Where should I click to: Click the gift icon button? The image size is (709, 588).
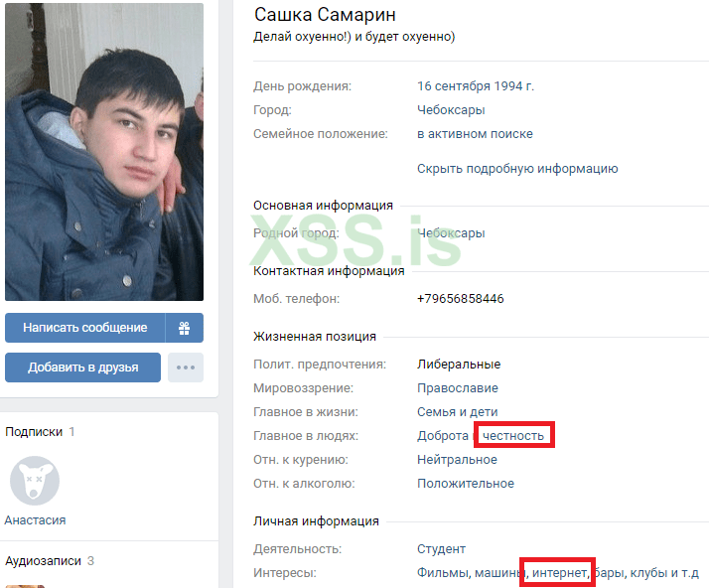(185, 328)
